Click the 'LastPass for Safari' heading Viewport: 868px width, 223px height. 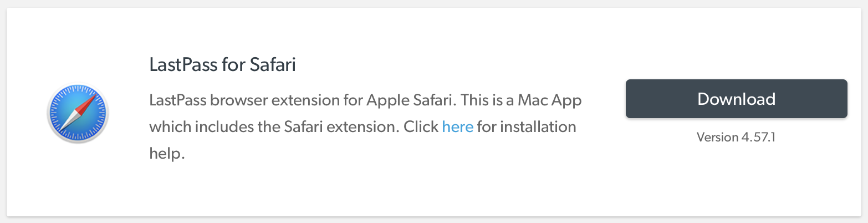pos(222,65)
